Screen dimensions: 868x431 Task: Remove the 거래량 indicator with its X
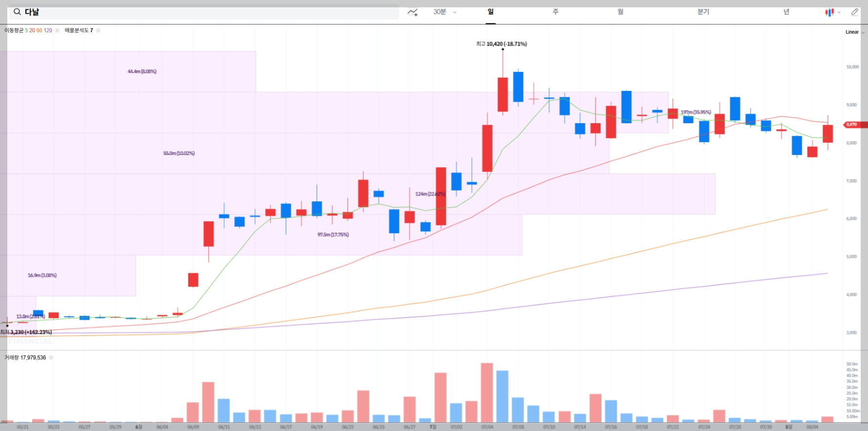click(x=51, y=358)
